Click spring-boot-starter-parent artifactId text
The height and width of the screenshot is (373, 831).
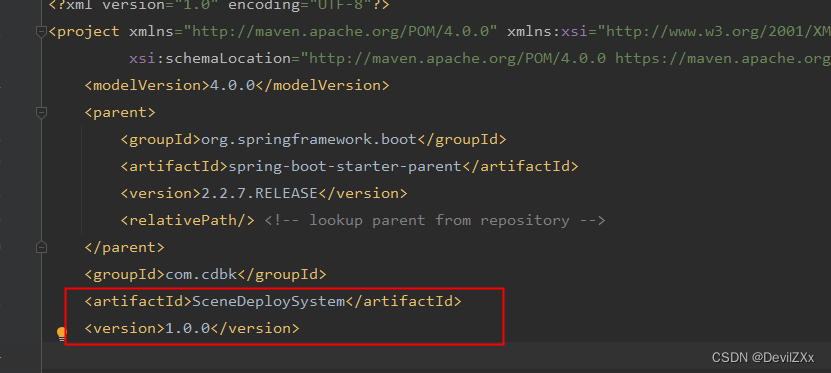click(x=349, y=166)
